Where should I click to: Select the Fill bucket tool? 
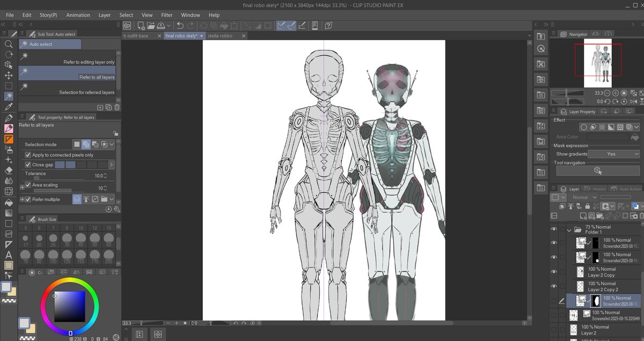pyautogui.click(x=9, y=203)
